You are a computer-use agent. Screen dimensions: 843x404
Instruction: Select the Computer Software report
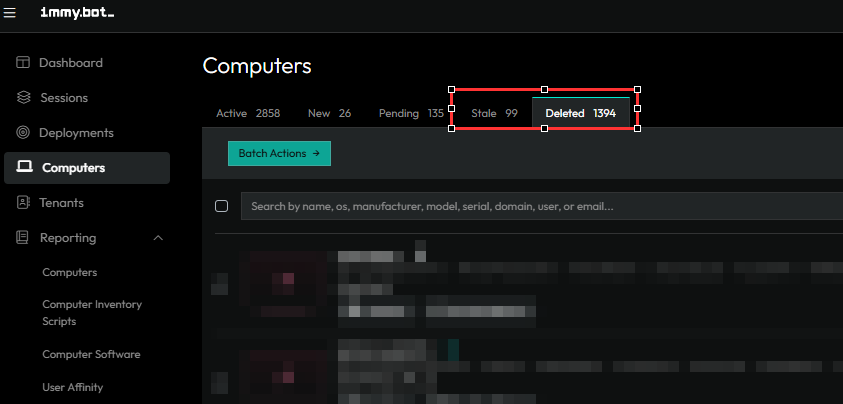click(91, 354)
